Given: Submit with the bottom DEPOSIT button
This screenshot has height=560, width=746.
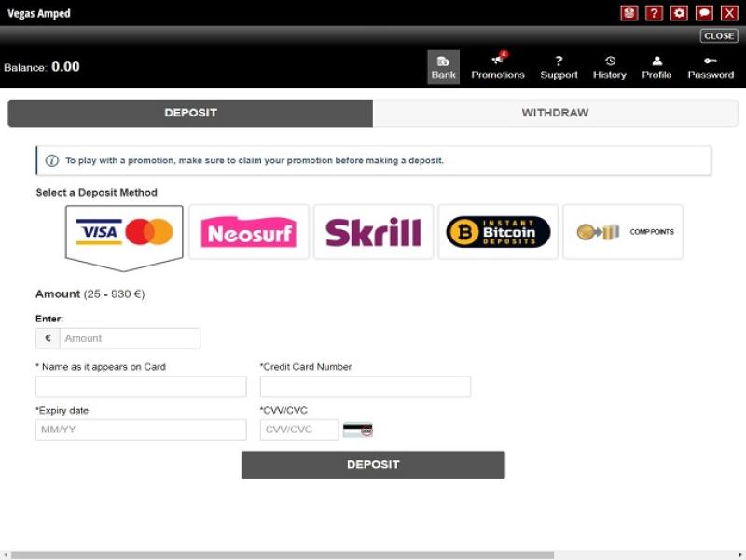Looking at the screenshot, I should point(373,465).
